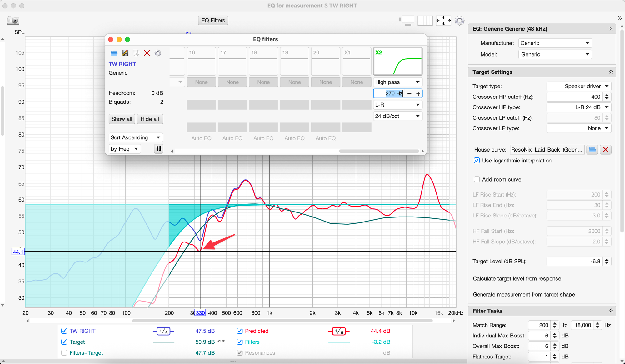Image resolution: width=625 pixels, height=364 pixels.
Task: Click the graph limits arrows icon
Action: (x=443, y=21)
